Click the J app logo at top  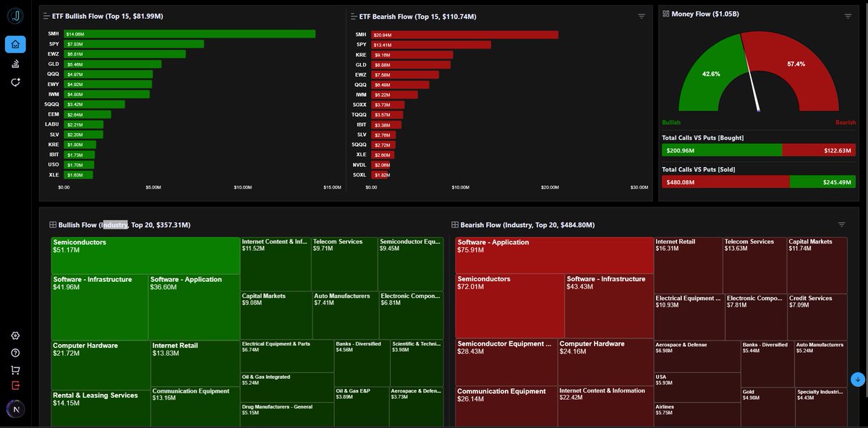15,16
